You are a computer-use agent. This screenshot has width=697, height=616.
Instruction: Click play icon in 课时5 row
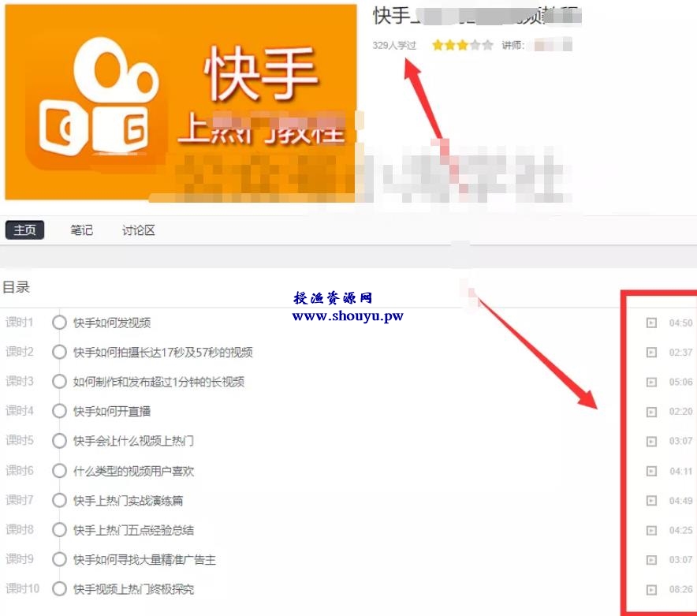pyautogui.click(x=651, y=441)
